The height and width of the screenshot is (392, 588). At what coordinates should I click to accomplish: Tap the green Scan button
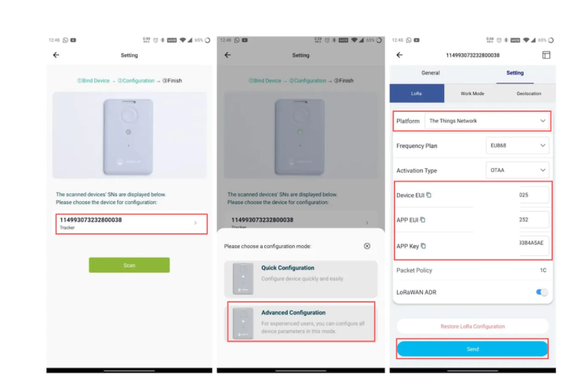[129, 265]
